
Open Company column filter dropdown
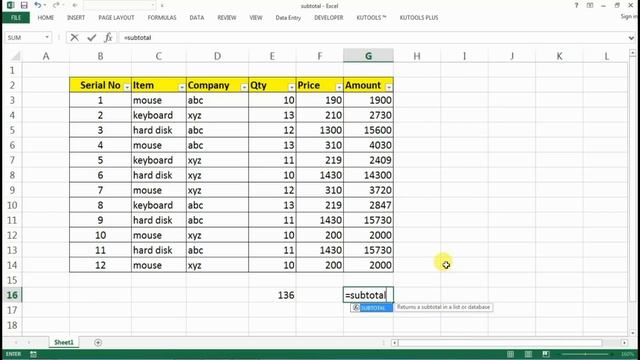coord(244,87)
